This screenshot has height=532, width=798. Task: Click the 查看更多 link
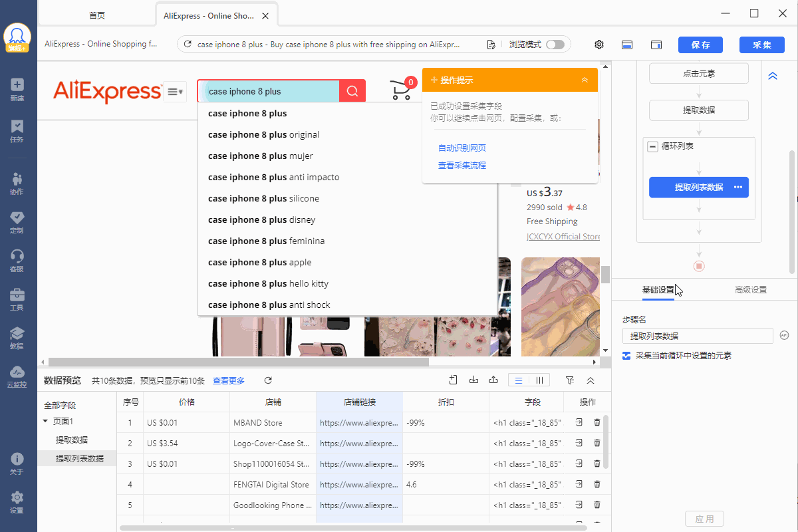(229, 380)
